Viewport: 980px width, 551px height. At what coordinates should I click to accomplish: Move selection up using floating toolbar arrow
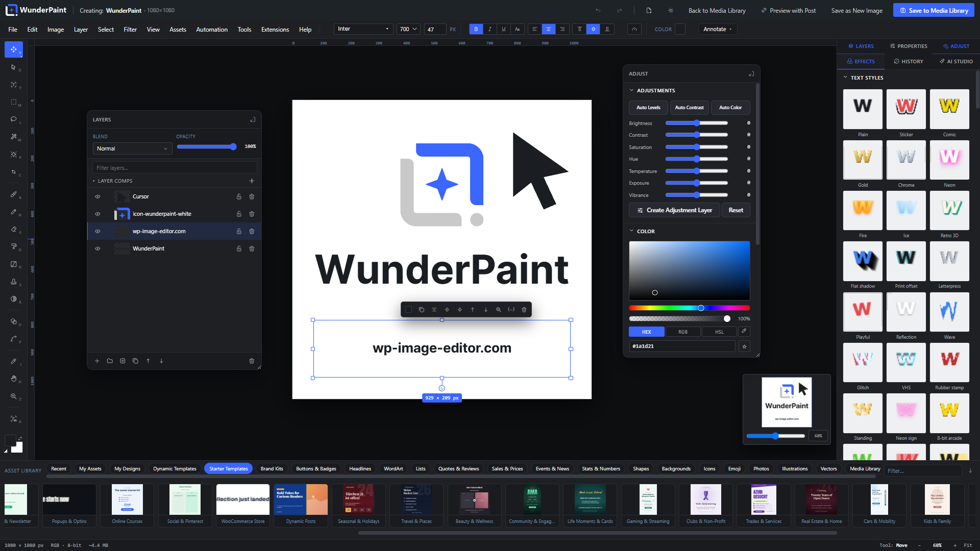pyautogui.click(x=473, y=310)
